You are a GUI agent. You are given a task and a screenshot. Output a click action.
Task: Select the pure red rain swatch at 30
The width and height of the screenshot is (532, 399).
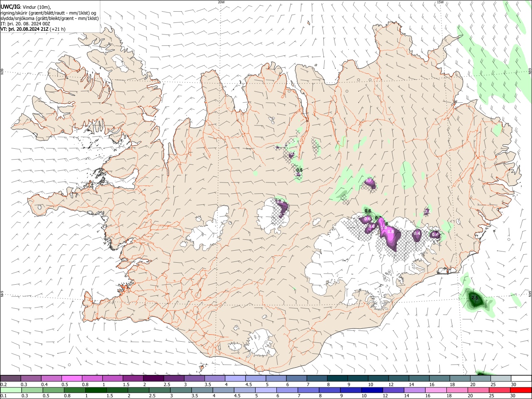click(x=520, y=390)
